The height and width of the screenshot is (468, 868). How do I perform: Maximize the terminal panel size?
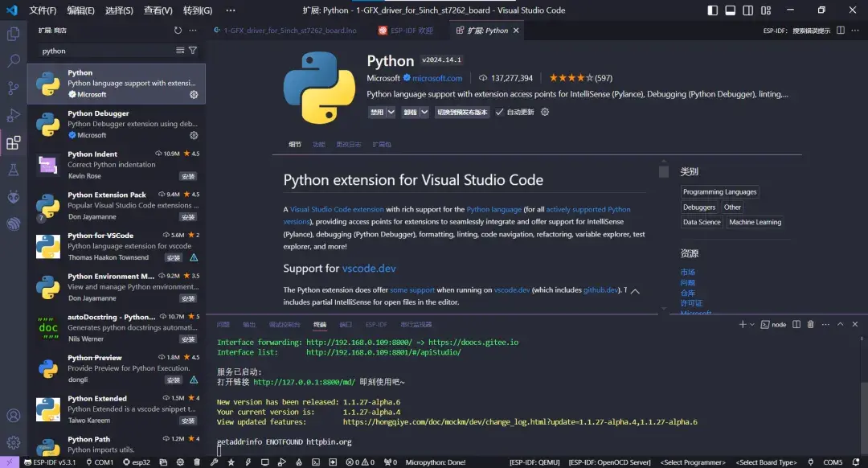click(x=841, y=325)
